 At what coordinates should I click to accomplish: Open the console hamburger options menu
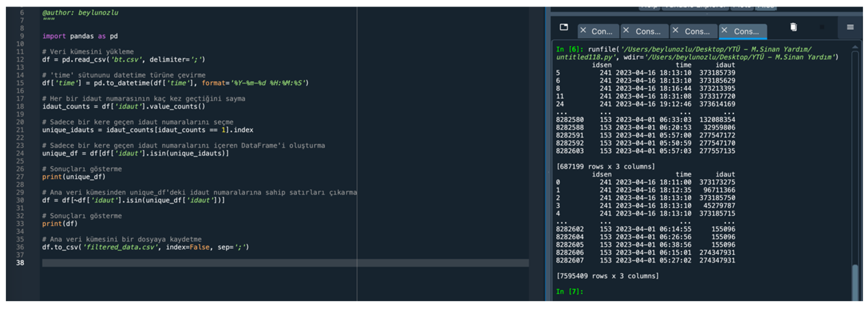pos(850,27)
